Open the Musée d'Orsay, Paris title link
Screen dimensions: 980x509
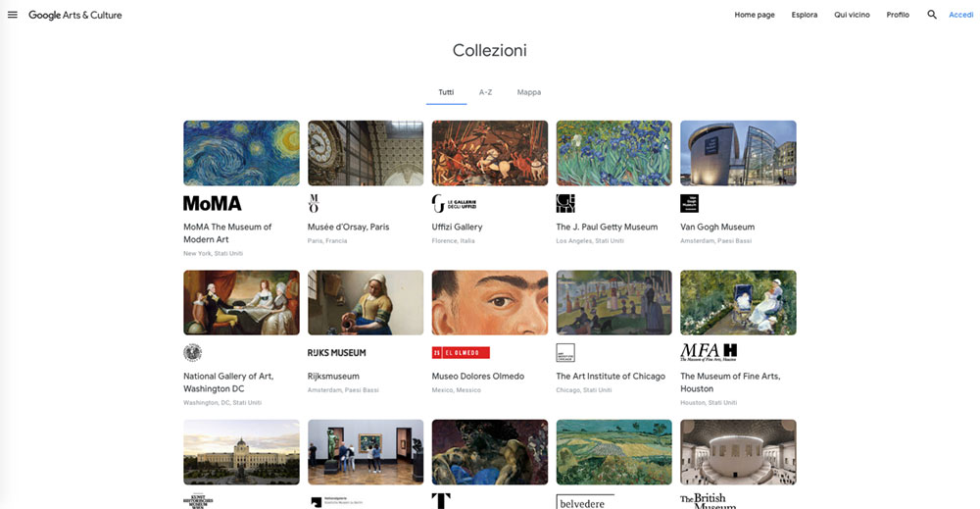click(348, 227)
